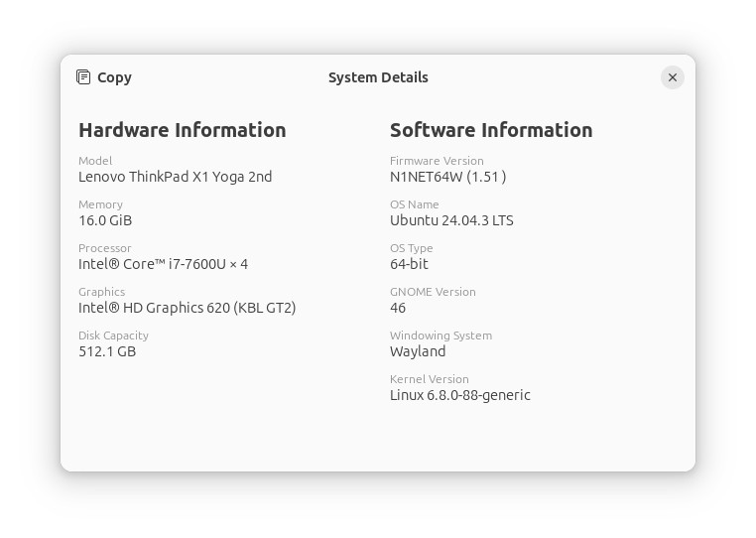Click the Copy button
756x538 pixels.
pyautogui.click(x=103, y=77)
